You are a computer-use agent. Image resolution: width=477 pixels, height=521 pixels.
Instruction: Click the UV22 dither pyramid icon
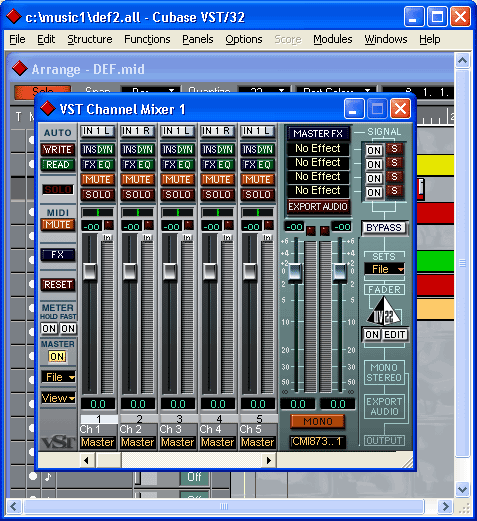point(384,312)
